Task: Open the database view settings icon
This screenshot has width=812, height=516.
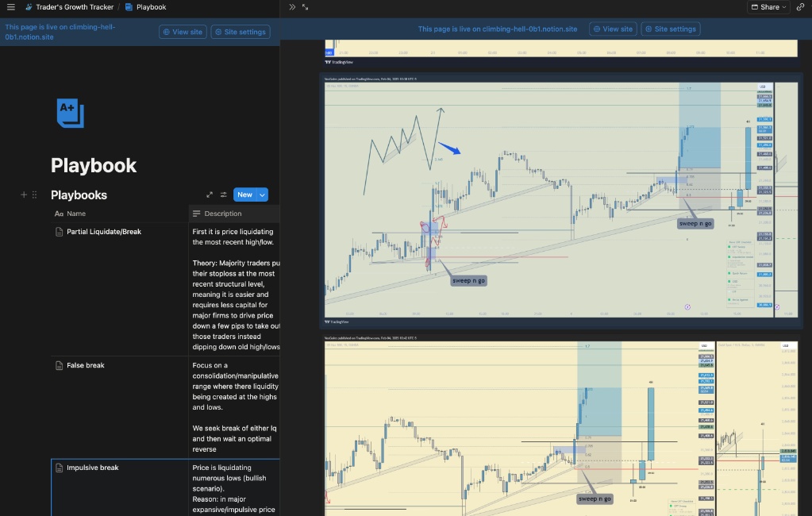Action: (224, 194)
